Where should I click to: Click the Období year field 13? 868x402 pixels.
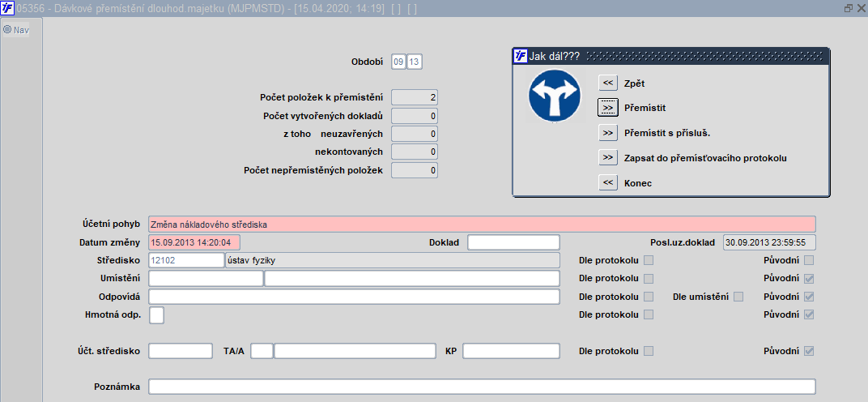pos(415,62)
